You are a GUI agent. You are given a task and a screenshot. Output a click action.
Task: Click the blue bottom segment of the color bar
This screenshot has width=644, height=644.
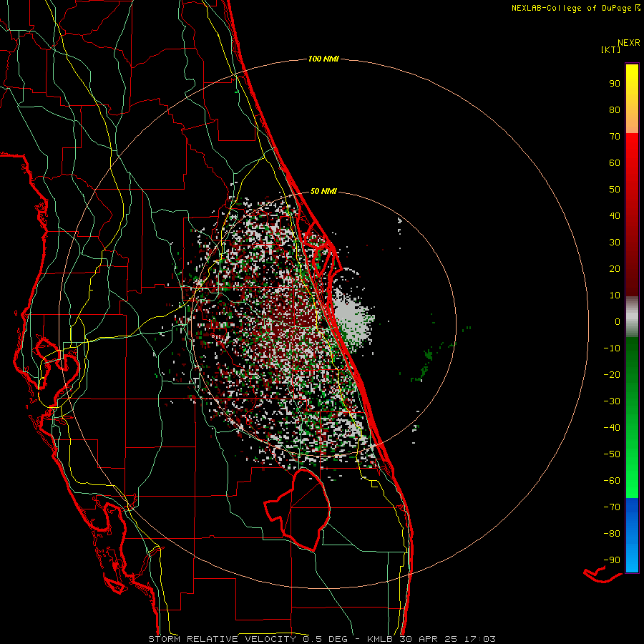click(632, 535)
